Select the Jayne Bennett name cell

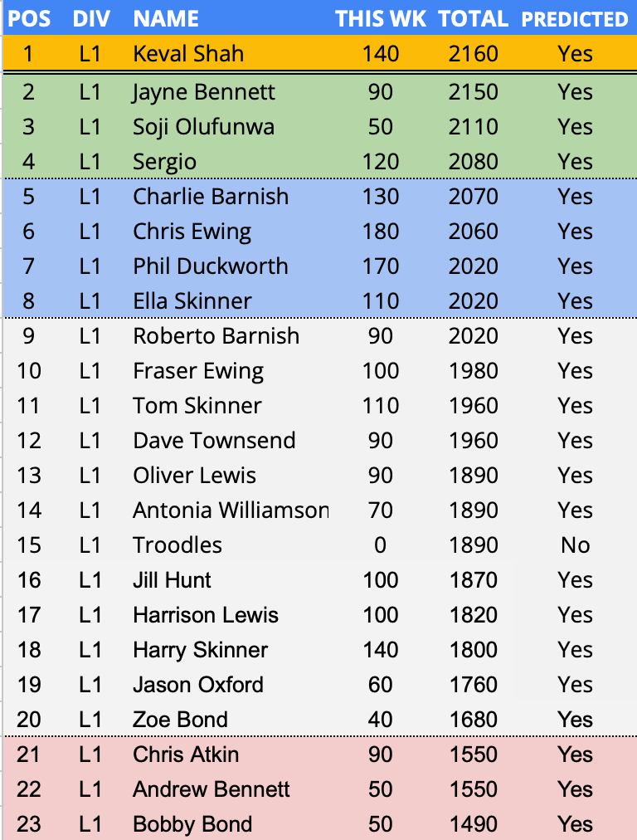click(x=204, y=91)
